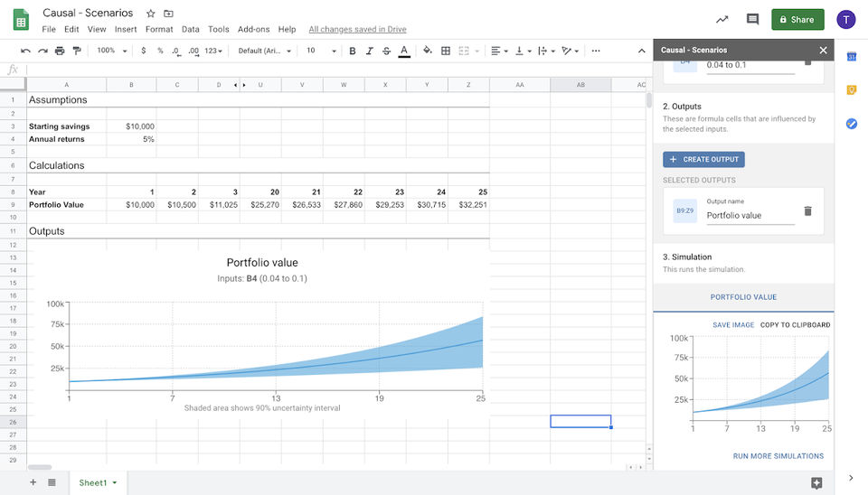The image size is (868, 495).
Task: Open the borders menu
Action: [x=446, y=51]
